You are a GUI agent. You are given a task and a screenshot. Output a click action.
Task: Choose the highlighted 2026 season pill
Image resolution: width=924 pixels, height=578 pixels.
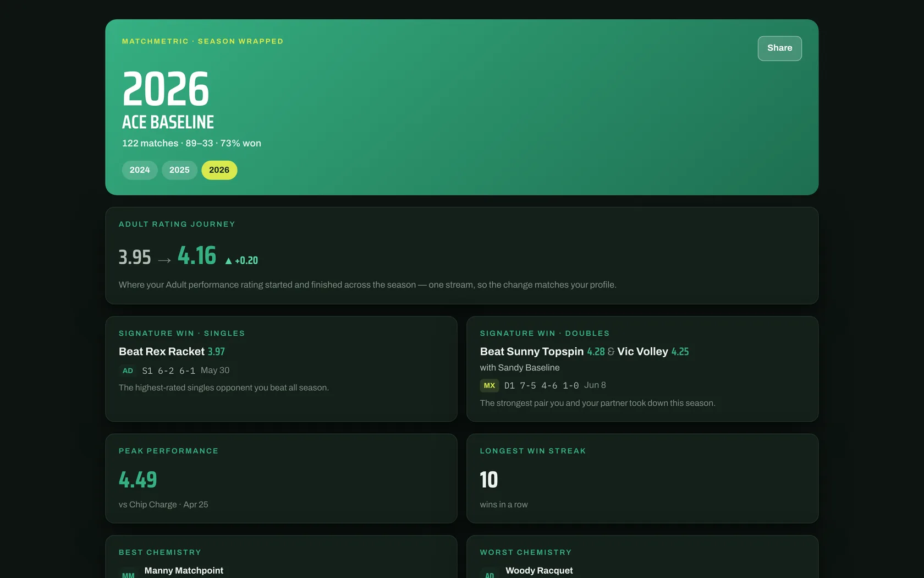pos(219,170)
